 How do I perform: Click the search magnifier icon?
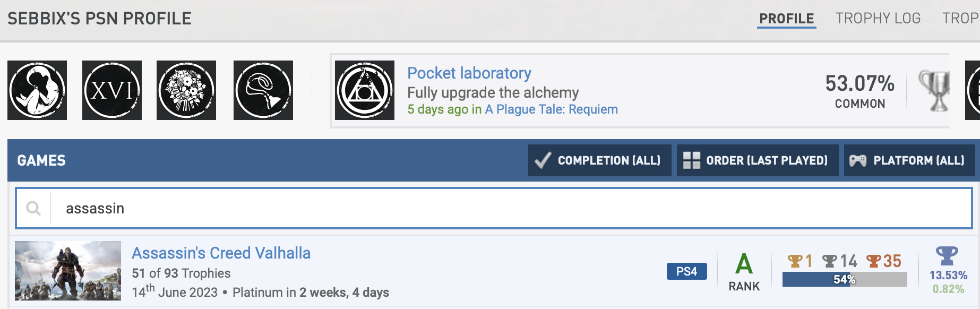tap(33, 208)
